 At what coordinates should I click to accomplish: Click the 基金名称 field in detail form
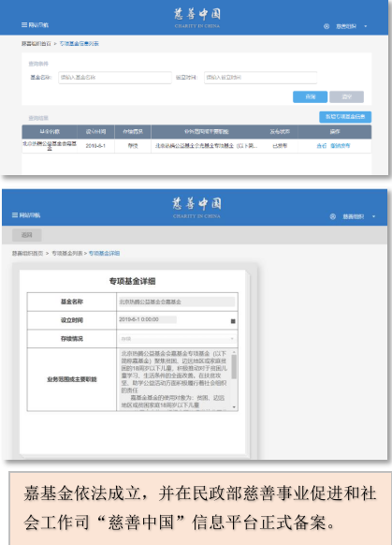click(x=177, y=302)
